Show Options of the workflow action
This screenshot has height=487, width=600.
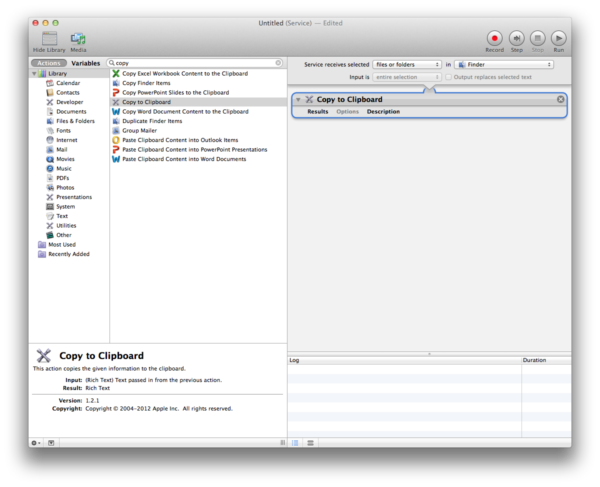click(347, 112)
